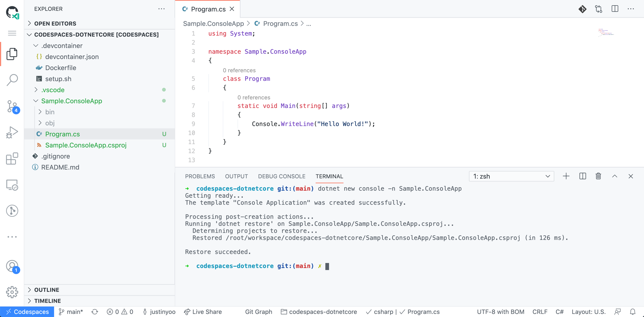Image resolution: width=644 pixels, height=317 pixels.
Task: Open terminal selector dropdown 1: zsh
Action: coord(512,176)
